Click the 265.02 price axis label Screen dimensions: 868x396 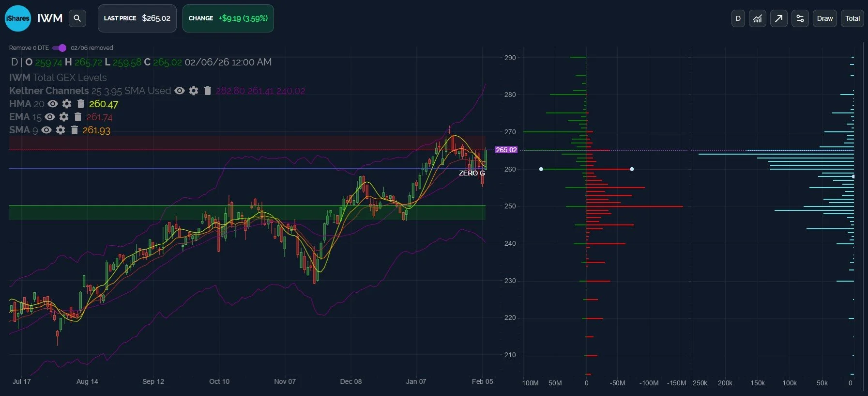tap(506, 150)
